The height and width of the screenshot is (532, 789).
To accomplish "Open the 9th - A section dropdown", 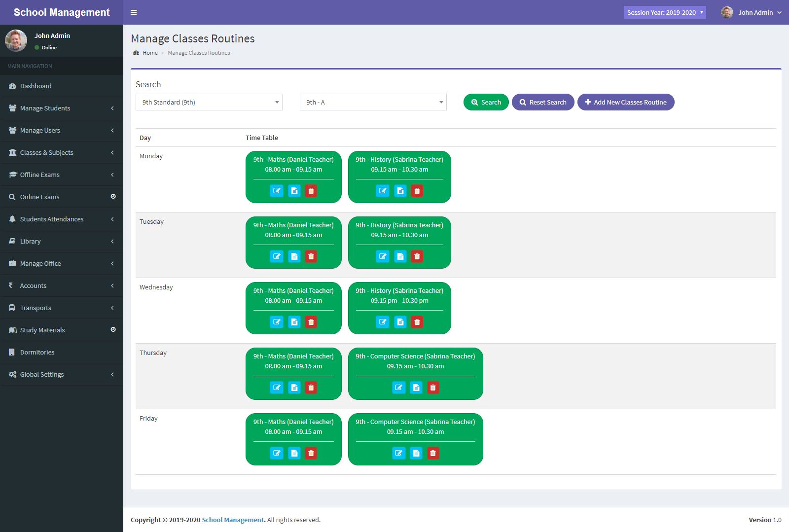I will click(x=373, y=102).
